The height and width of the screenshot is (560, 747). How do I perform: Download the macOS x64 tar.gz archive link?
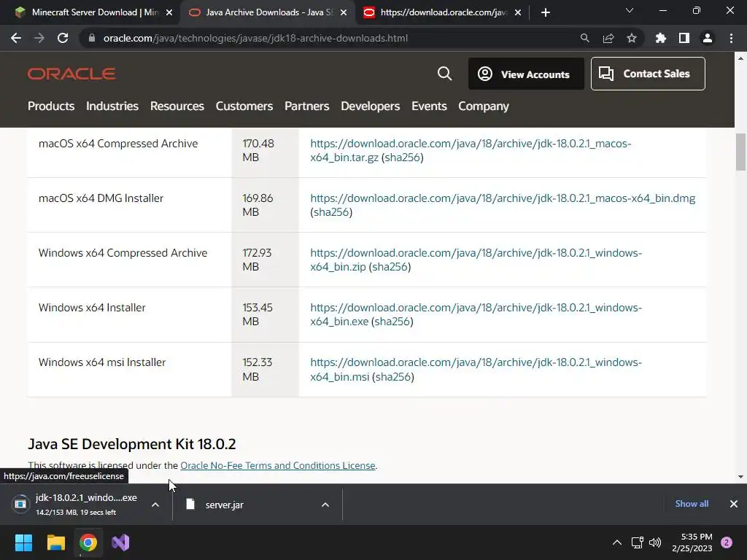(471, 150)
